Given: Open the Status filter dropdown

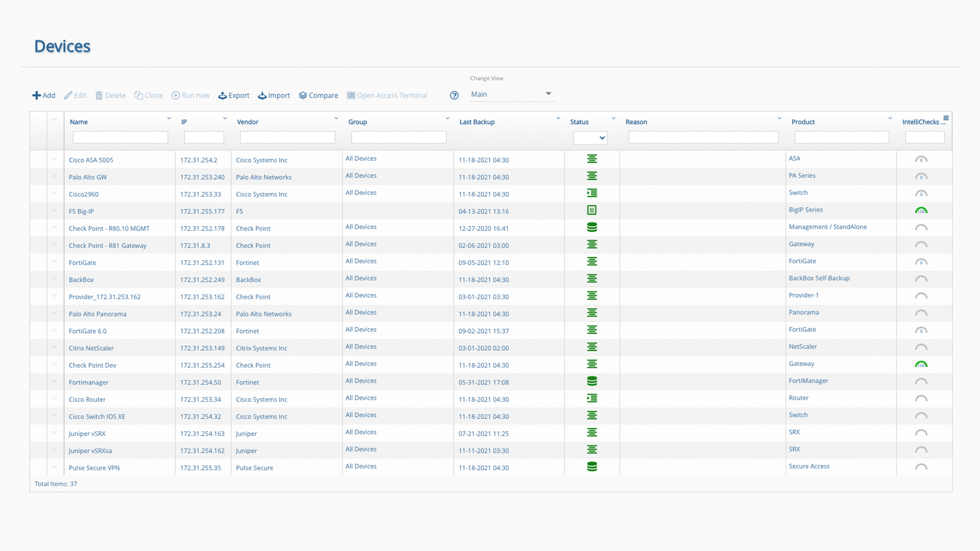Looking at the screenshot, I should 590,138.
